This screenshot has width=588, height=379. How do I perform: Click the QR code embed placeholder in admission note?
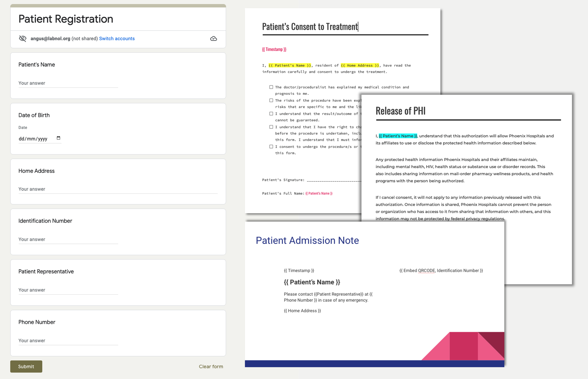click(441, 270)
